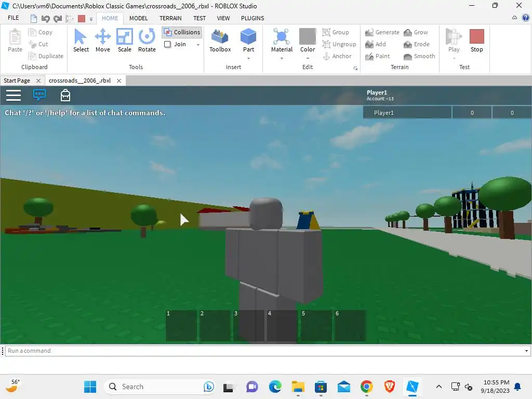The height and width of the screenshot is (399, 532).
Task: Click Paint terrain tool
Action: click(x=378, y=56)
